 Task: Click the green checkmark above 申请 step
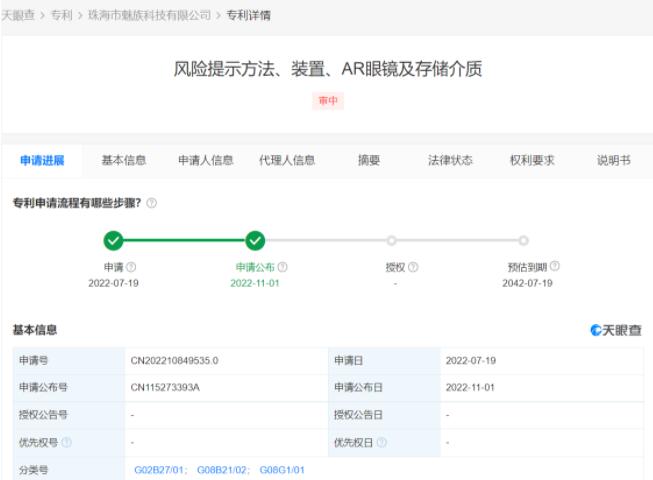[114, 240]
